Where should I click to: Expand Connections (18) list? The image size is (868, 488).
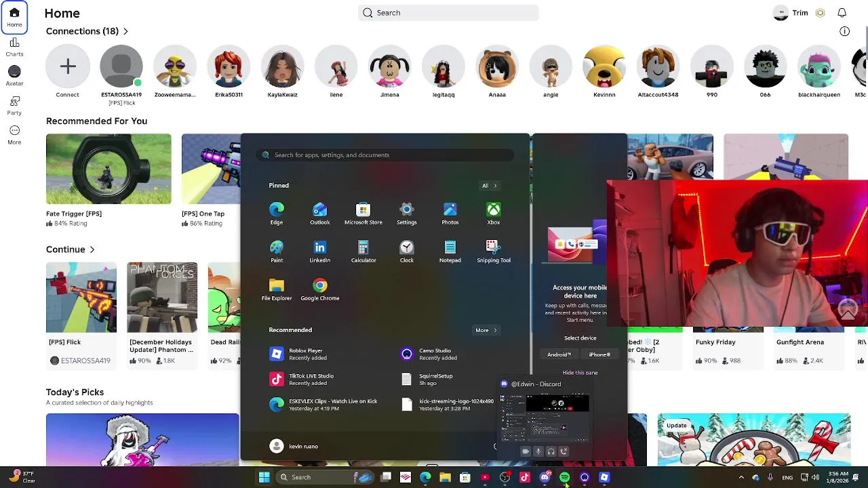pos(87,31)
